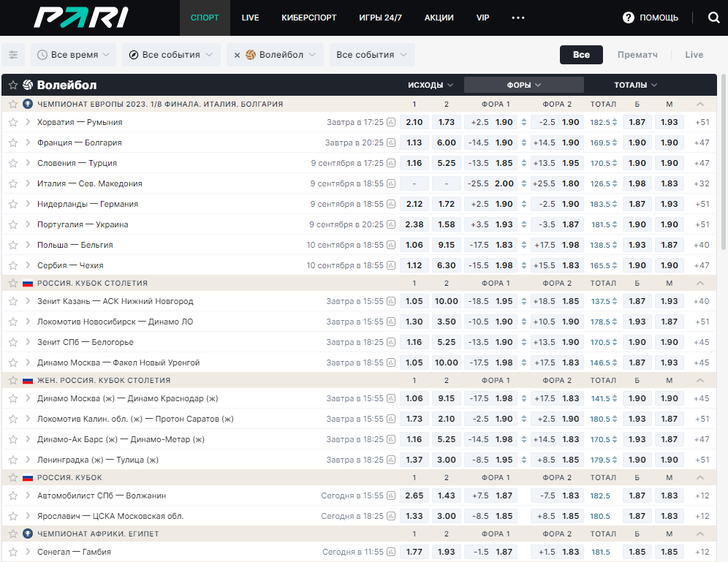Open statistics icon for Хорватия — Румыния
This screenshot has width=728, height=562.
pos(391,122)
